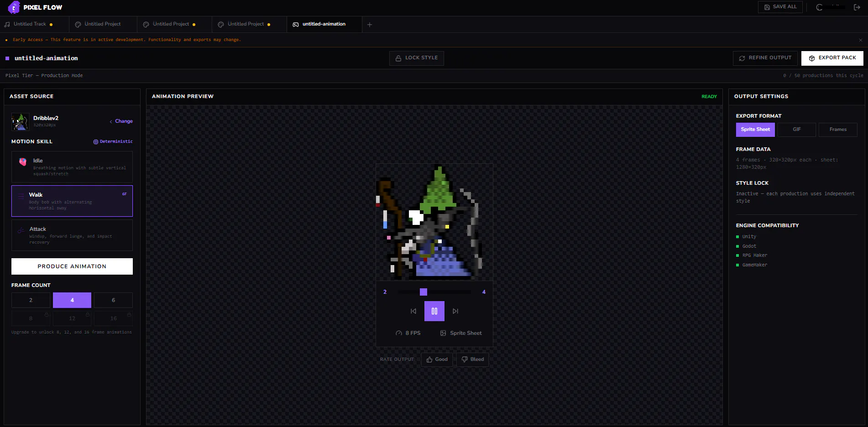Image resolution: width=868 pixels, height=427 pixels.
Task: Open the Untitled Project tab without unsaved dot
Action: (x=103, y=24)
